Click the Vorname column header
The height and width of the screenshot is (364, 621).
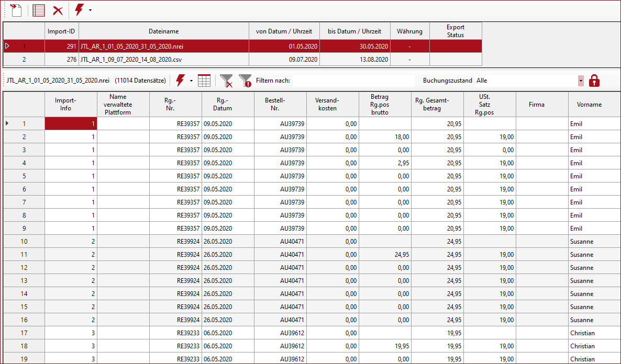tap(589, 104)
